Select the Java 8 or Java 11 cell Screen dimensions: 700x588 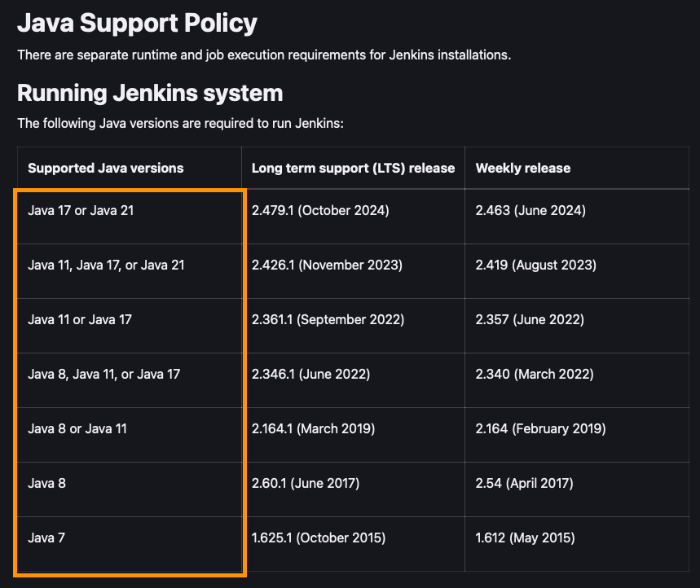point(77,428)
